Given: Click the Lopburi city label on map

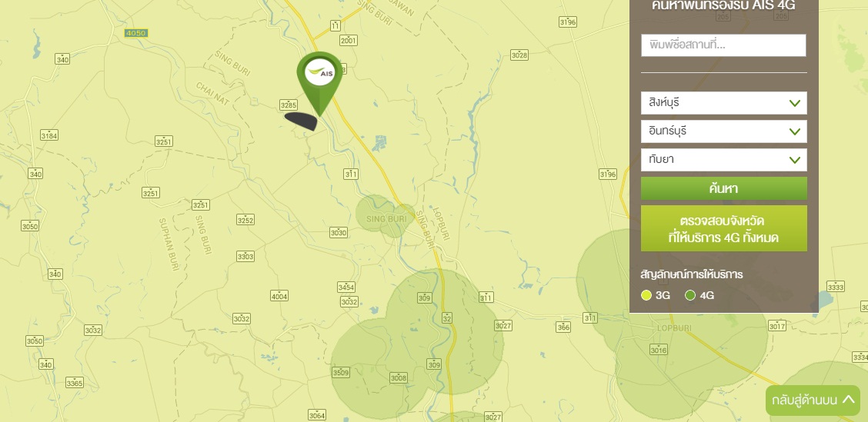Looking at the screenshot, I should 673,328.
